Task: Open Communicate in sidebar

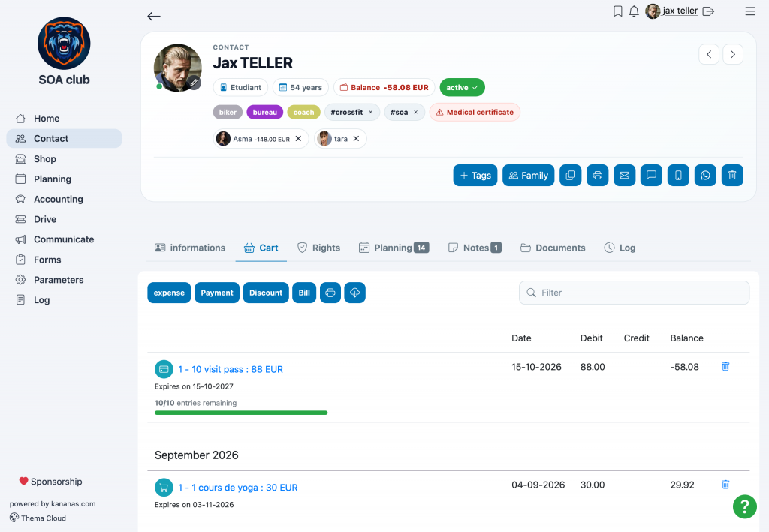Action: coord(64,239)
